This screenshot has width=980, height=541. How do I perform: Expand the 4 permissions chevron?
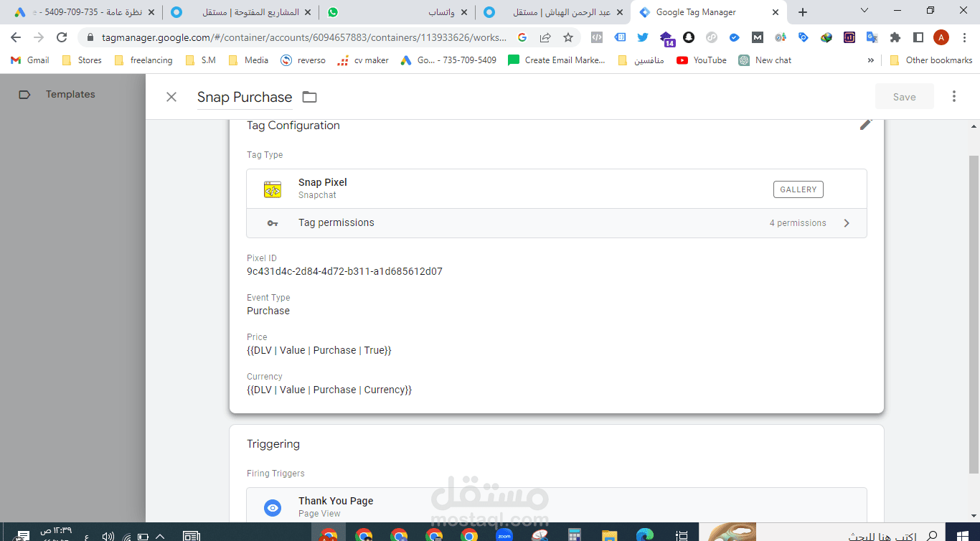(847, 223)
